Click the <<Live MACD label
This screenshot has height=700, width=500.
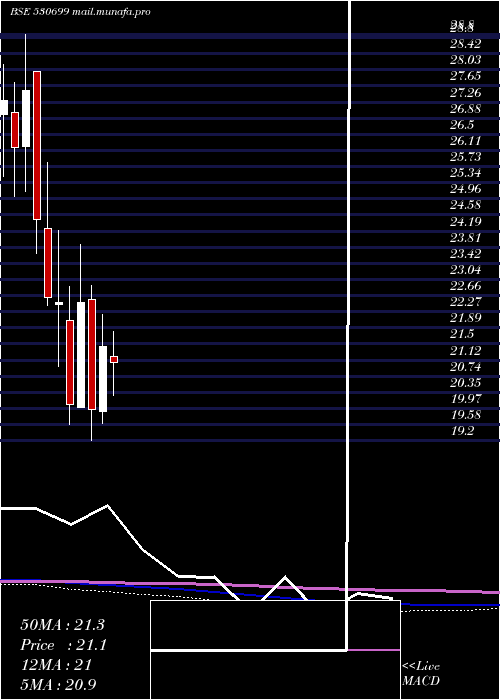point(421,674)
